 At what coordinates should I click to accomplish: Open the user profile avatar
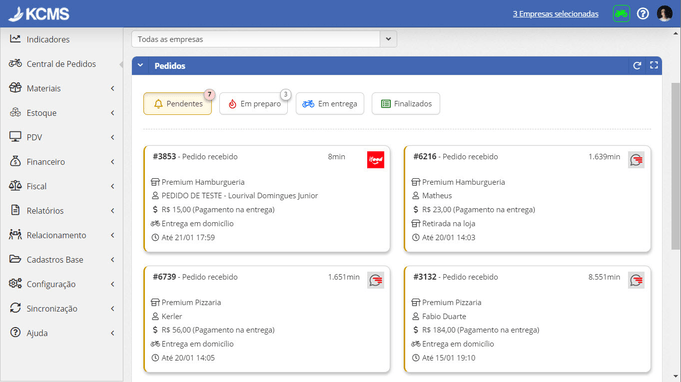[x=664, y=14]
